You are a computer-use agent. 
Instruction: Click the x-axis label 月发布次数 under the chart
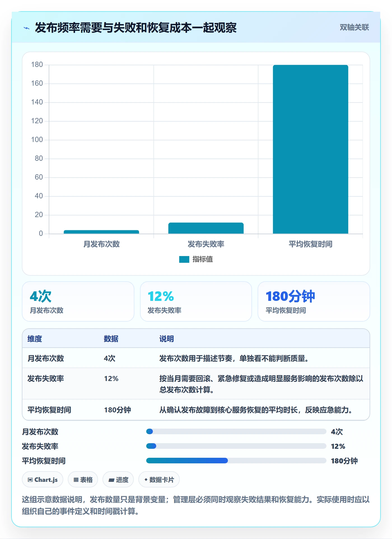click(101, 244)
